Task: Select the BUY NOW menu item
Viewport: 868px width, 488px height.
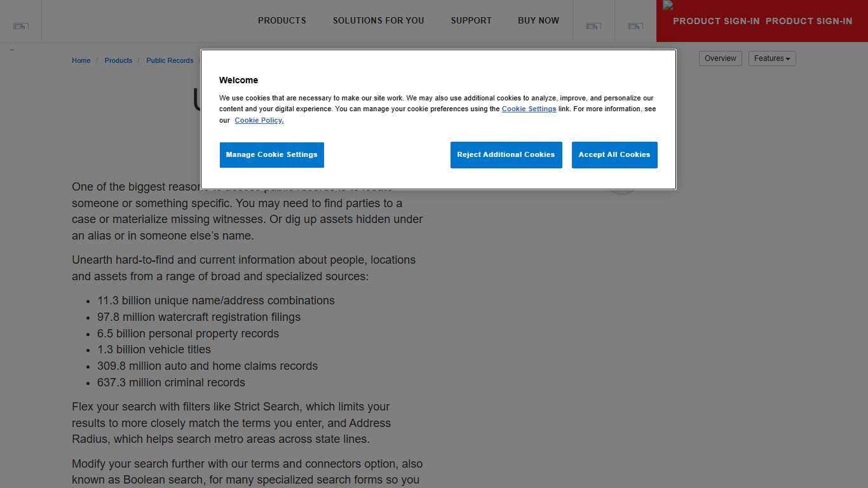Action: coord(538,20)
